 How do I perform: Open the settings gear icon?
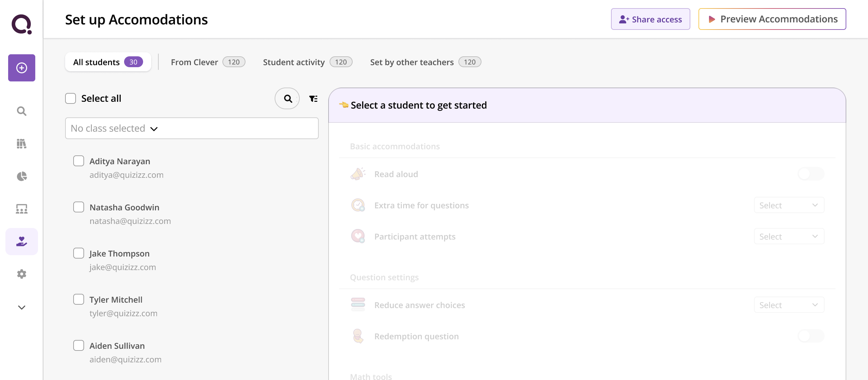pyautogui.click(x=22, y=274)
